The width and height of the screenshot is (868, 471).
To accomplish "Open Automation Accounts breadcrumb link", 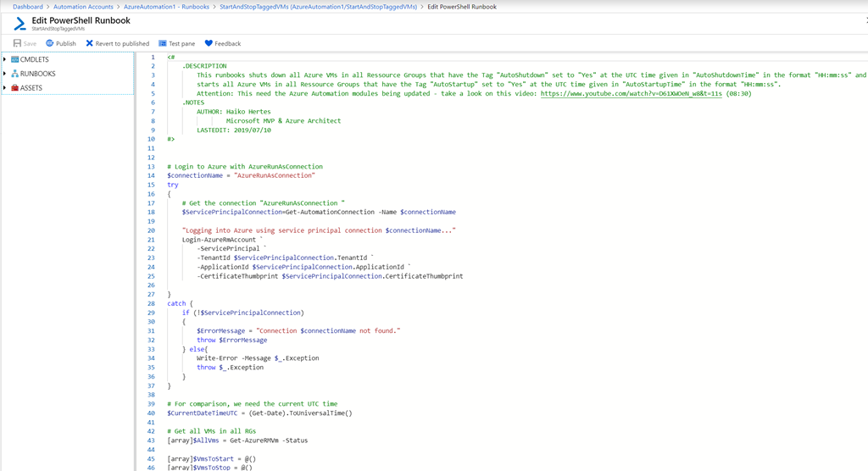I will pyautogui.click(x=83, y=7).
